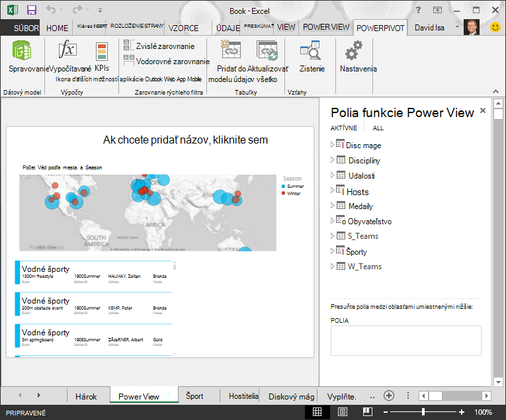
Task: Open the Help question mark
Action: (418, 10)
